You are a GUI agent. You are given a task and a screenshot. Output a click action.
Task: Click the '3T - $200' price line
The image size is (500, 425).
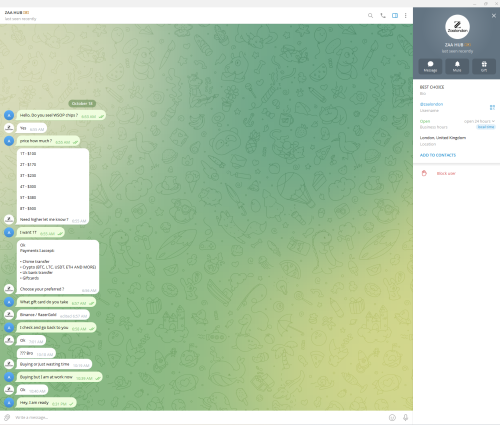click(28, 176)
